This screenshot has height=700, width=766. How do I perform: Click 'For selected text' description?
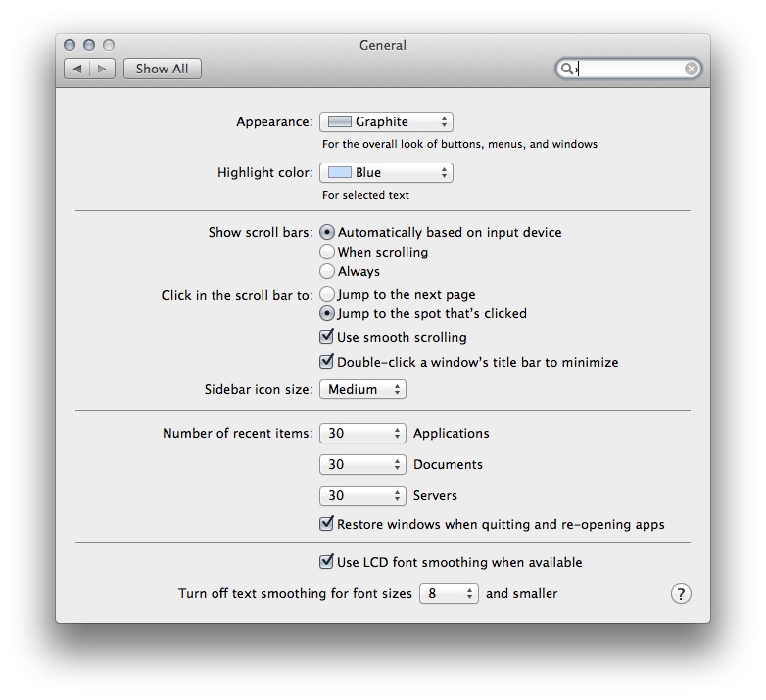pos(365,195)
